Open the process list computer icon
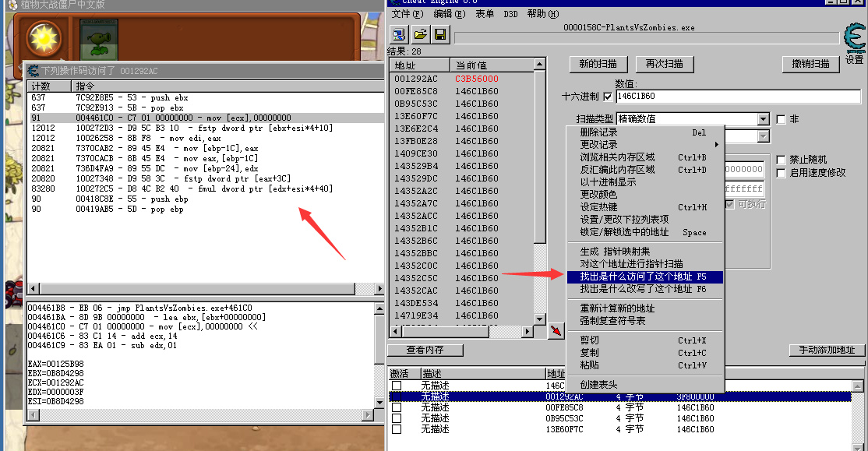868x451 pixels. [x=399, y=35]
